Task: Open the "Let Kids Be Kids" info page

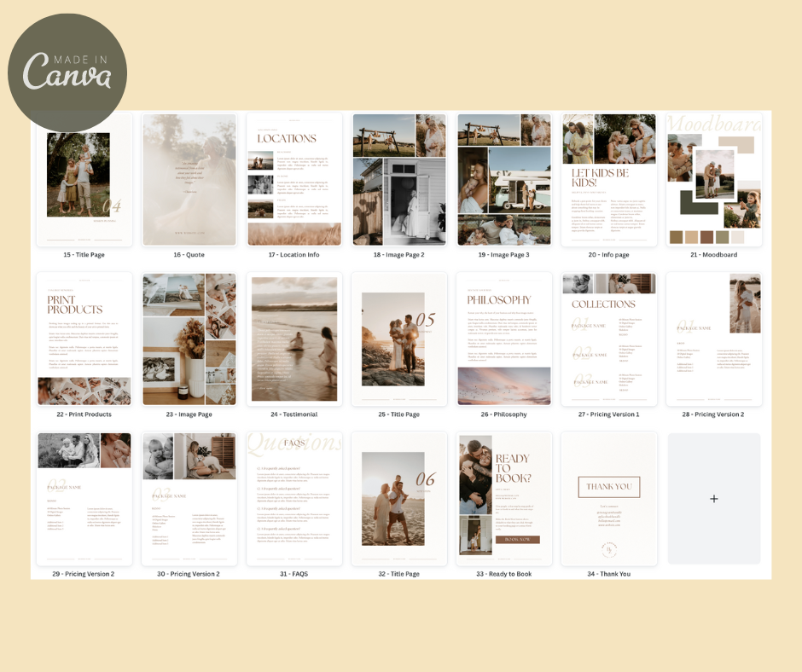Action: coord(608,179)
